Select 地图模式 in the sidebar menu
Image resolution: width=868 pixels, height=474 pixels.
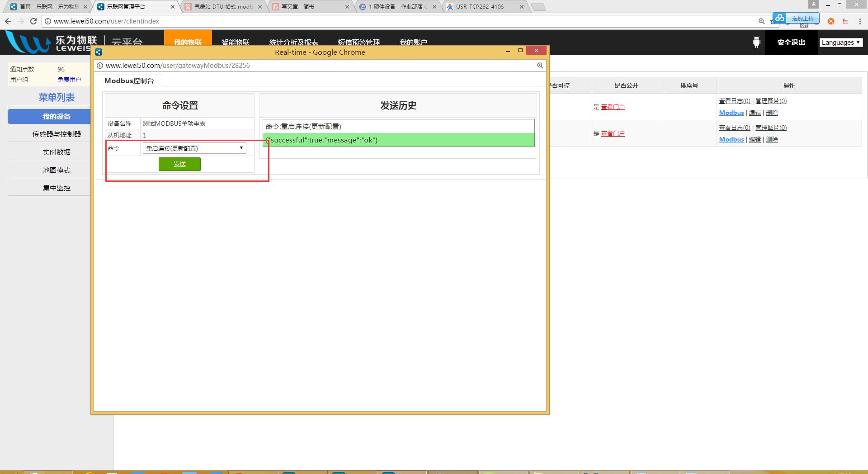point(57,170)
